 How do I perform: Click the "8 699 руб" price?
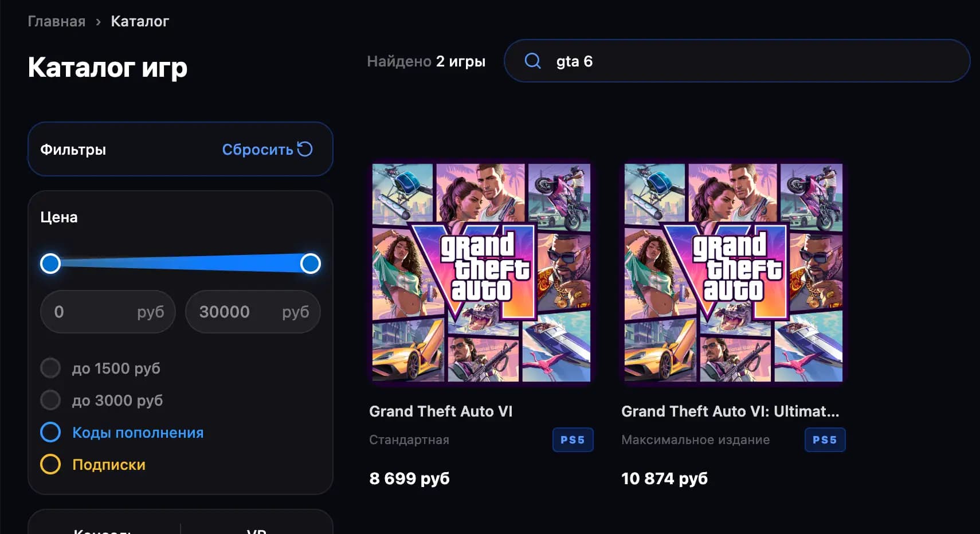pyautogui.click(x=410, y=478)
